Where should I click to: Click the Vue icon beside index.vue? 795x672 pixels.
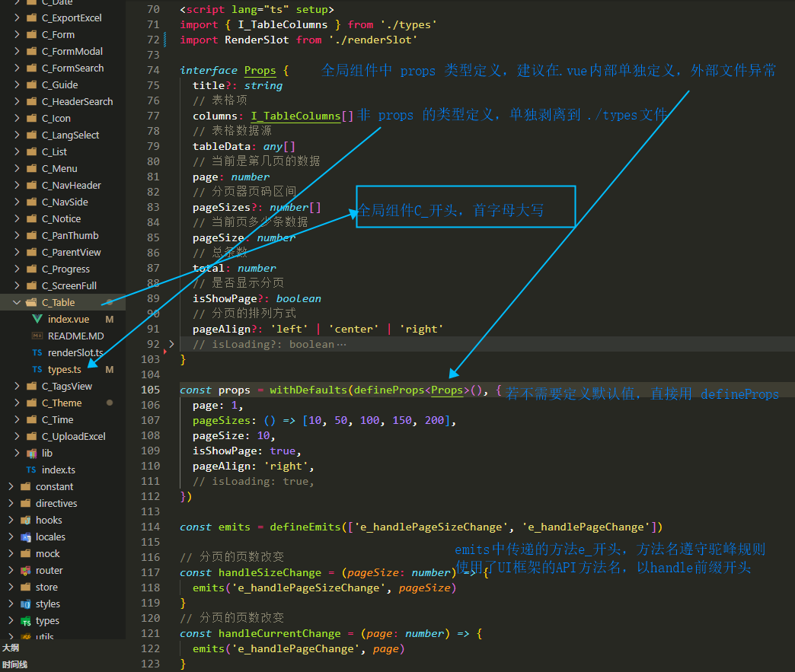point(37,320)
